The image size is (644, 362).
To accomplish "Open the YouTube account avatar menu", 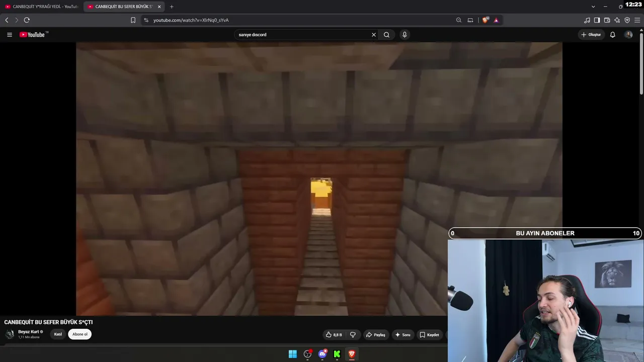I will coord(628,35).
